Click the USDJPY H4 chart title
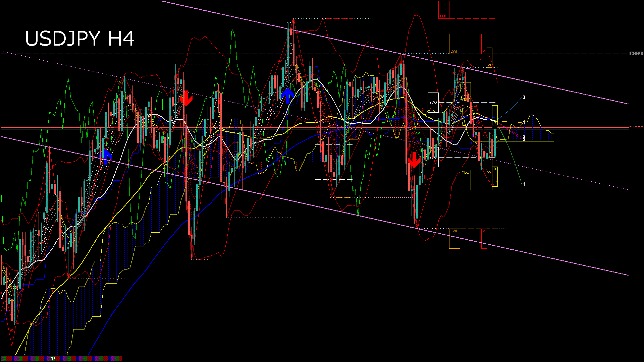The width and height of the screenshot is (644, 362). pyautogui.click(x=80, y=39)
